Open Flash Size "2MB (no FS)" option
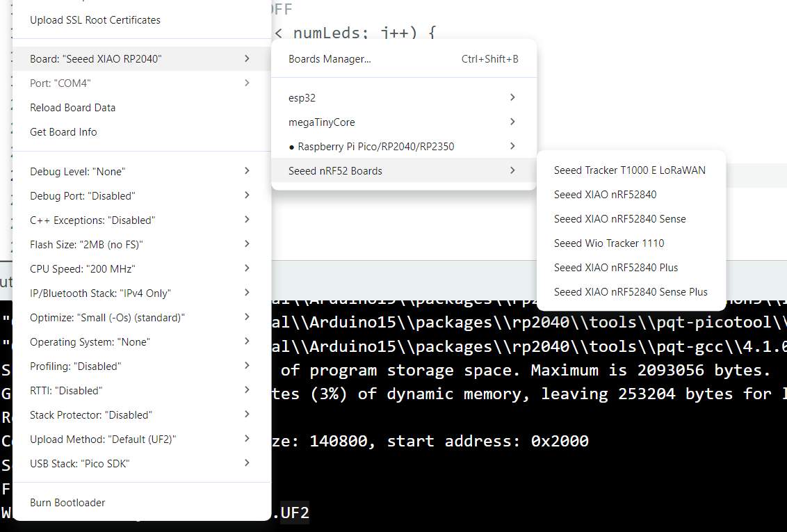This screenshot has height=532, width=787. coord(142,244)
